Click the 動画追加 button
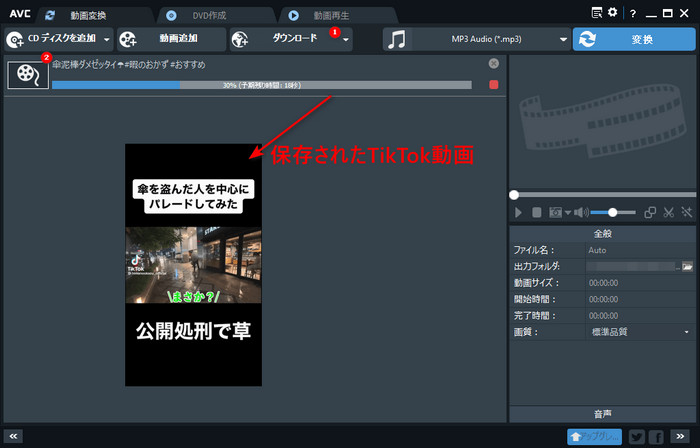This screenshot has height=448, width=700. (x=171, y=39)
